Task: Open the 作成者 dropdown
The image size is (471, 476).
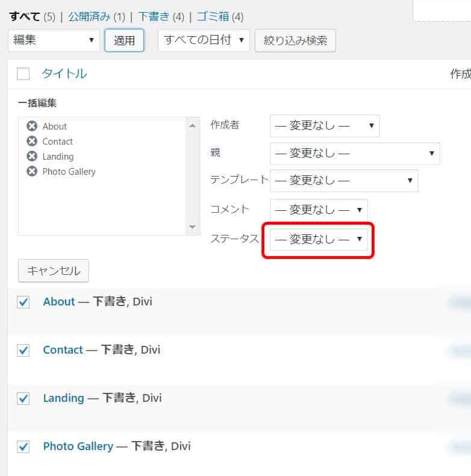Action: tap(325, 125)
